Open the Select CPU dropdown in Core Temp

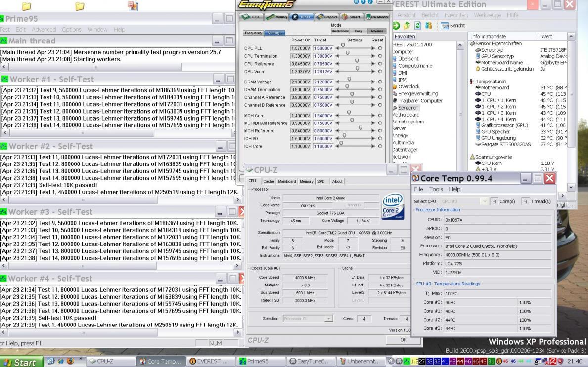coord(484,201)
